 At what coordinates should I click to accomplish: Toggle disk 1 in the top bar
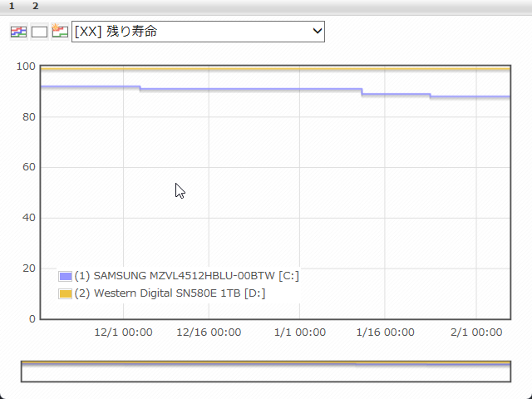click(x=12, y=6)
